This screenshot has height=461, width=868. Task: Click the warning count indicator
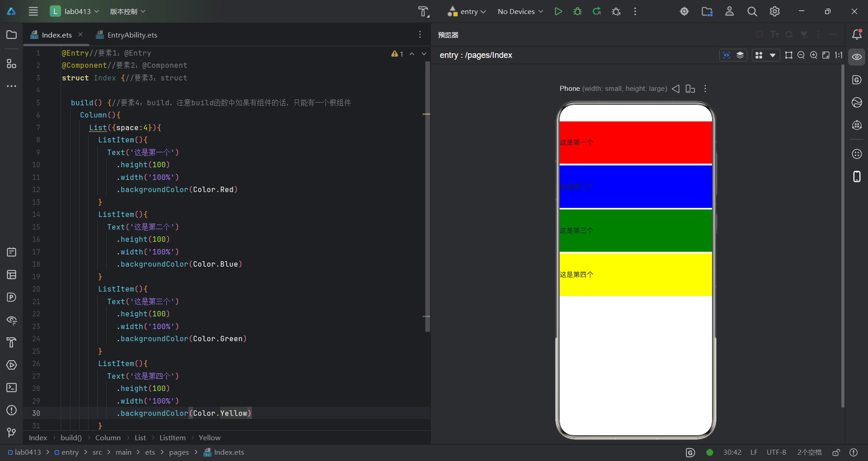(x=397, y=54)
